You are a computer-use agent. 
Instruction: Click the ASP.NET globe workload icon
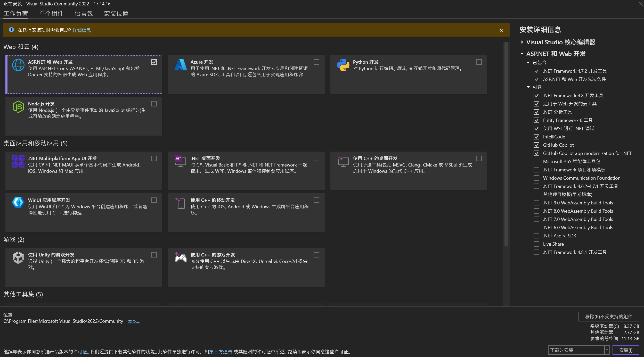tap(18, 65)
